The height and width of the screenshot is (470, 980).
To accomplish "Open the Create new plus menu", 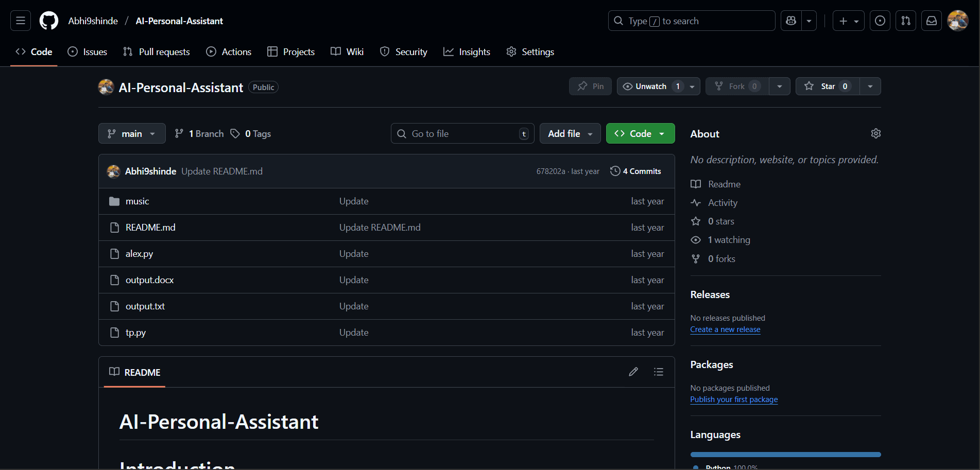I will pos(849,21).
